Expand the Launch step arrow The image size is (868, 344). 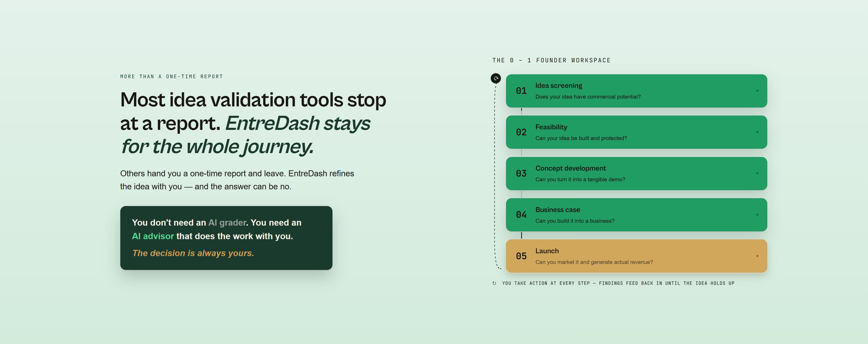pos(757,256)
